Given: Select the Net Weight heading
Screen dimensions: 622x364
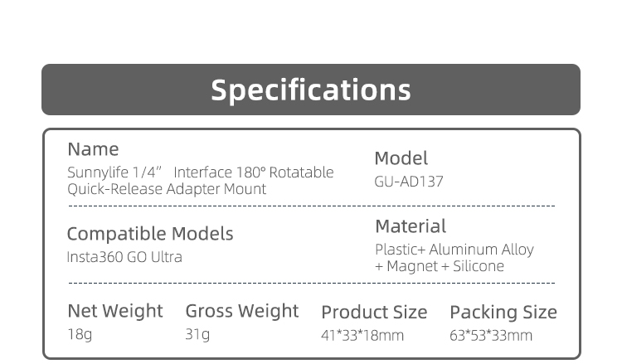Looking at the screenshot, I should click(x=115, y=312).
